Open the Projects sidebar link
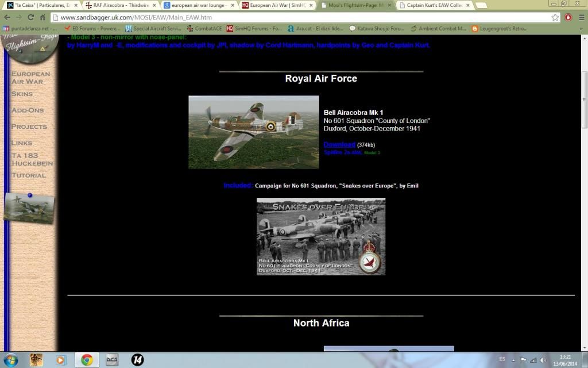The height and width of the screenshot is (368, 588). point(29,126)
